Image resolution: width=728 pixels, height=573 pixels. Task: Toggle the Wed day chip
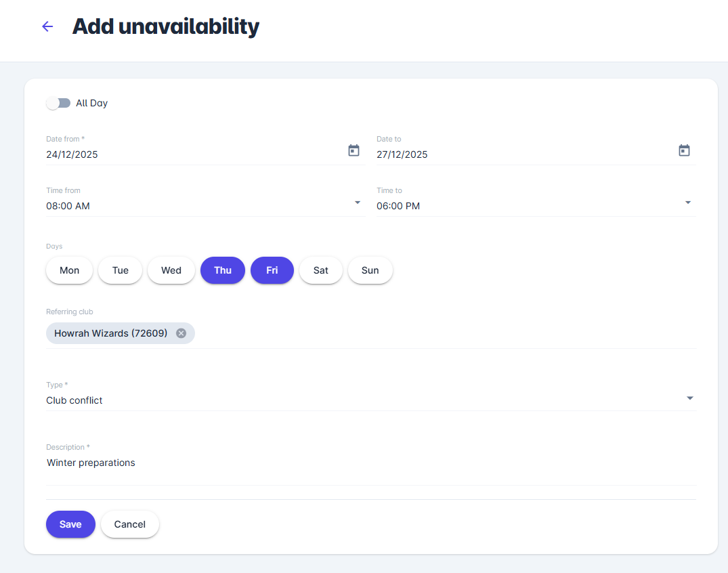[171, 270]
